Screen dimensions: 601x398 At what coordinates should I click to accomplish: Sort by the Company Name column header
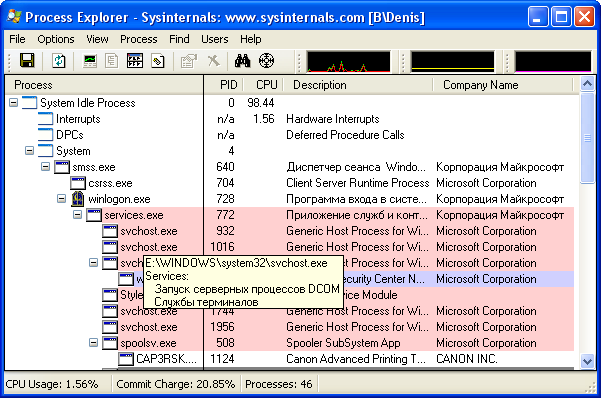click(502, 85)
